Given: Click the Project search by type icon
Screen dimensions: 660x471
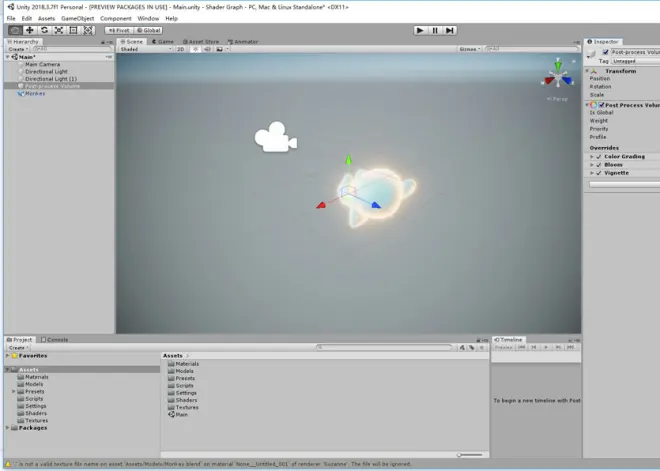Looking at the screenshot, I should coord(462,348).
